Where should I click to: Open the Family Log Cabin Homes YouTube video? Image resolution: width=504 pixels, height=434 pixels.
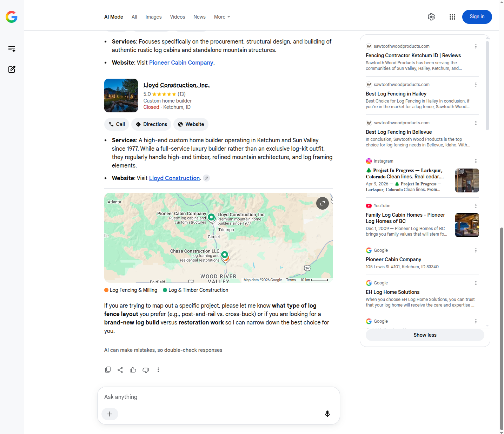405,218
